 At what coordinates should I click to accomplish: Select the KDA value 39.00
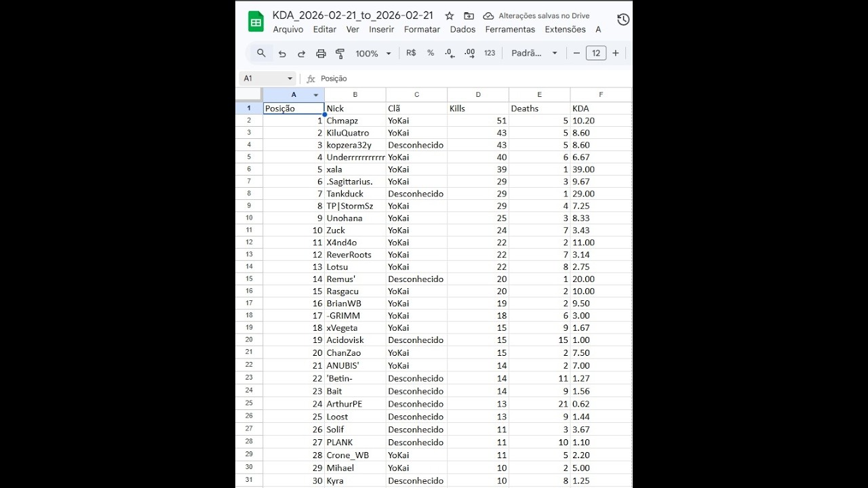[x=601, y=169]
